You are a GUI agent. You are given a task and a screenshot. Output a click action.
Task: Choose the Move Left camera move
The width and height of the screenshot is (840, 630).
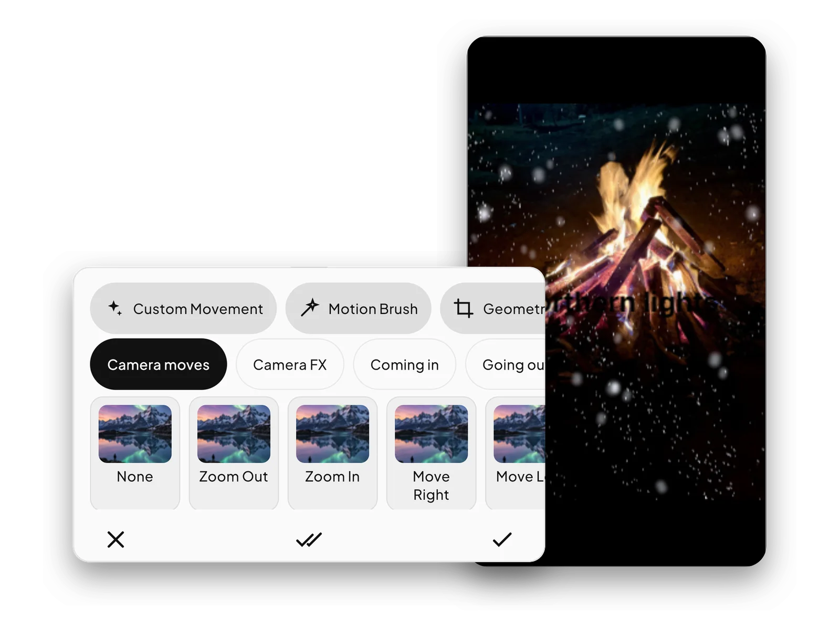pos(516,453)
